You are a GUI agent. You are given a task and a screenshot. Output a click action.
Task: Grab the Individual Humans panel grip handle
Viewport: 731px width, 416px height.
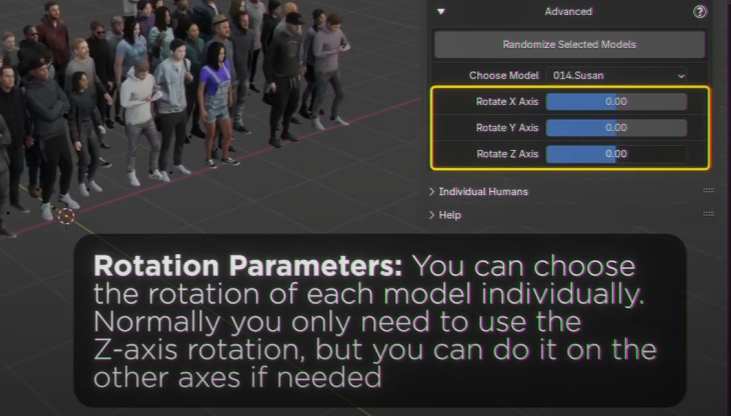[x=708, y=190]
